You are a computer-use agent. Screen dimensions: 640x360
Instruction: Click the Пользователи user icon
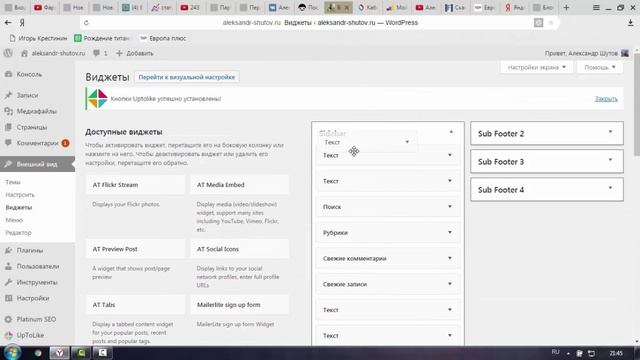(8, 266)
